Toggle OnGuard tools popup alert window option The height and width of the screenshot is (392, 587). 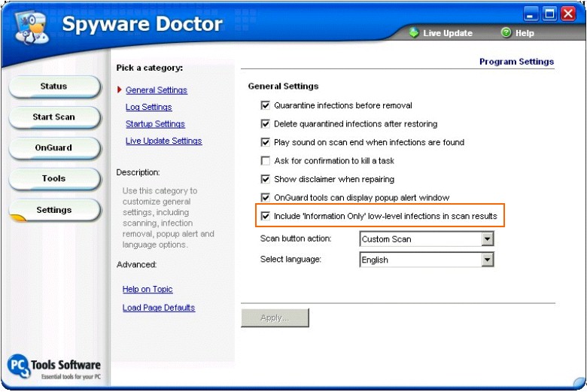click(266, 197)
